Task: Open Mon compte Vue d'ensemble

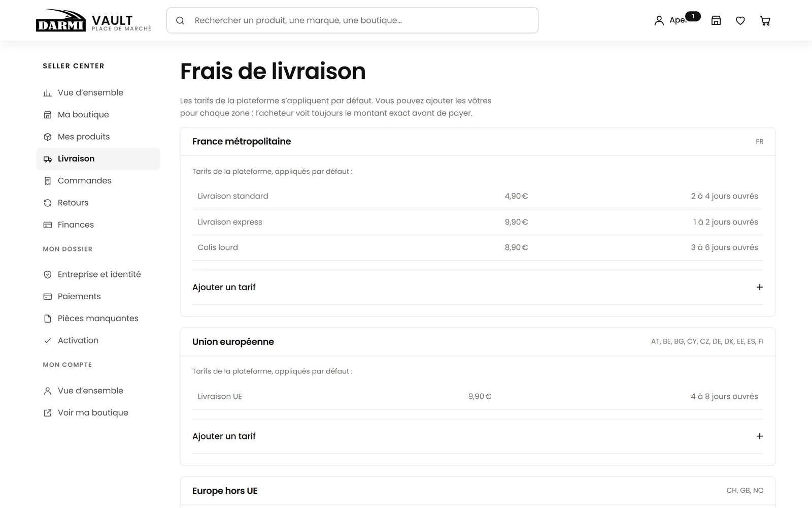Action: click(x=98, y=391)
